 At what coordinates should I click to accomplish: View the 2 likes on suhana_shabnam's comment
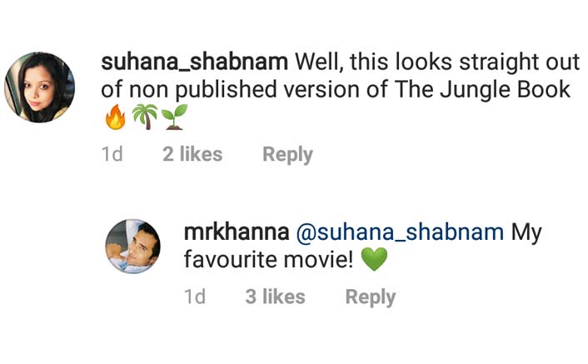(192, 154)
